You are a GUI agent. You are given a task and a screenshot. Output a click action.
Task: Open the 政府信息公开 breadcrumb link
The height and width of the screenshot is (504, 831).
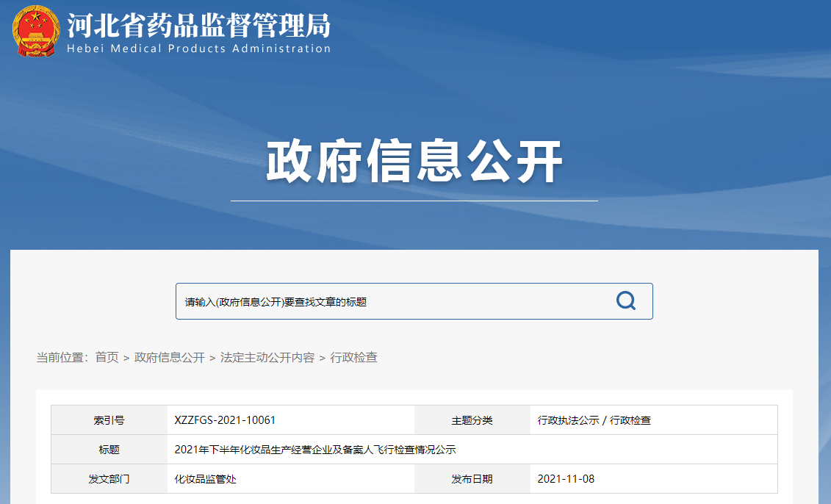pyautogui.click(x=169, y=357)
